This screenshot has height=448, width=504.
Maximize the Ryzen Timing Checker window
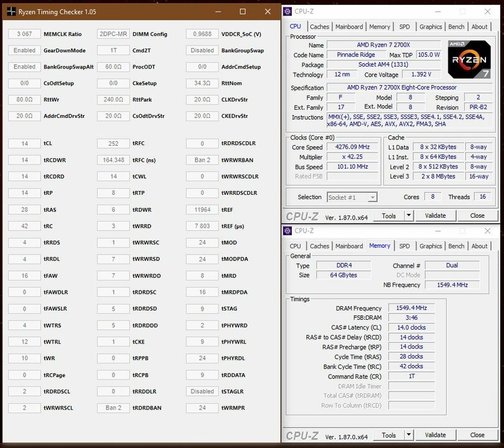(x=243, y=12)
